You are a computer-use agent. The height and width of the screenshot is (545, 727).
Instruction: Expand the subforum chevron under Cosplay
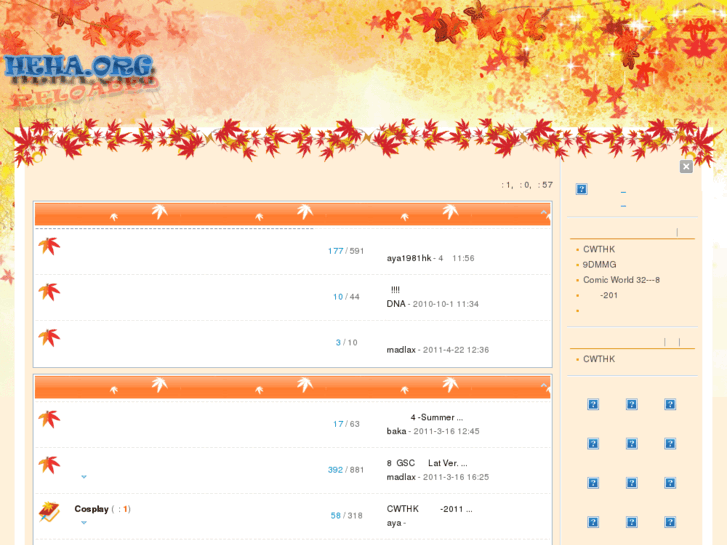click(84, 522)
